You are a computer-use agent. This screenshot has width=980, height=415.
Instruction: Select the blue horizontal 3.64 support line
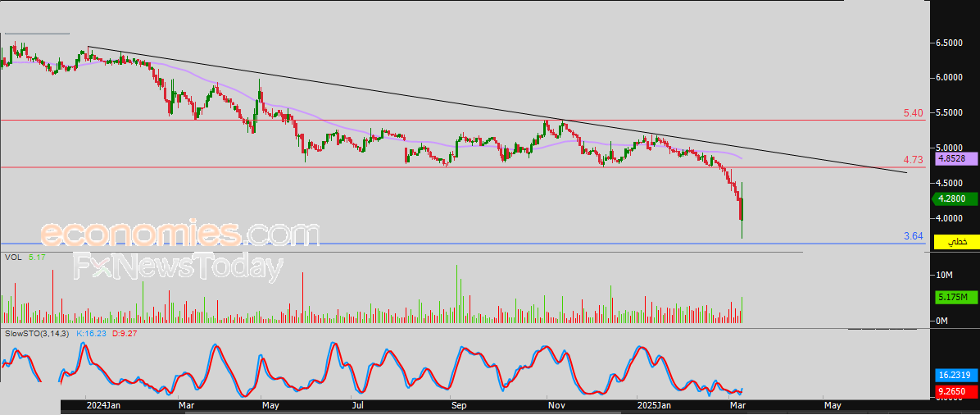tap(462, 244)
